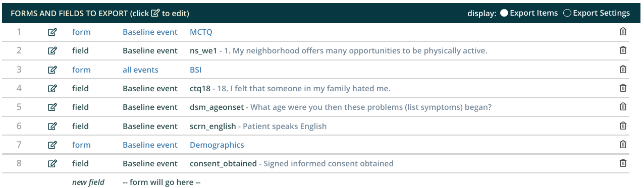Edit the dsm_ageonset export item
The height and width of the screenshot is (188, 644).
(x=52, y=107)
